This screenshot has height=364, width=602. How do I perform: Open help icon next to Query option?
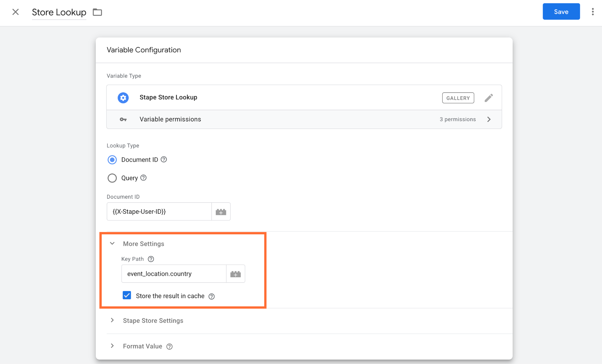click(143, 178)
